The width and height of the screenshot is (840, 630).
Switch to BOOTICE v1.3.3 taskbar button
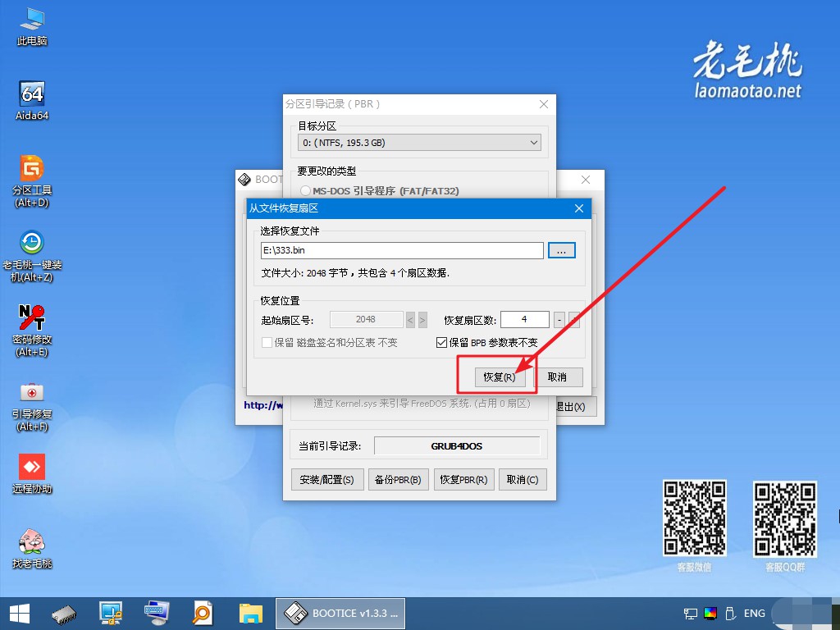340,614
